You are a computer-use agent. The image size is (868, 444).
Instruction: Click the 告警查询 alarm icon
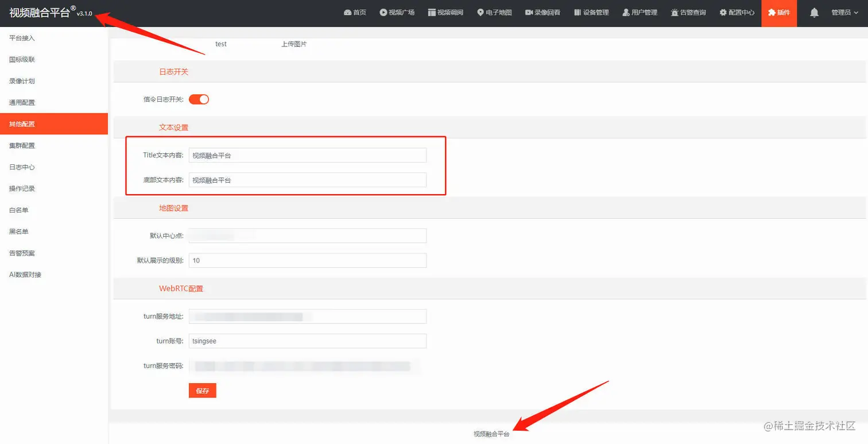pyautogui.click(x=675, y=13)
